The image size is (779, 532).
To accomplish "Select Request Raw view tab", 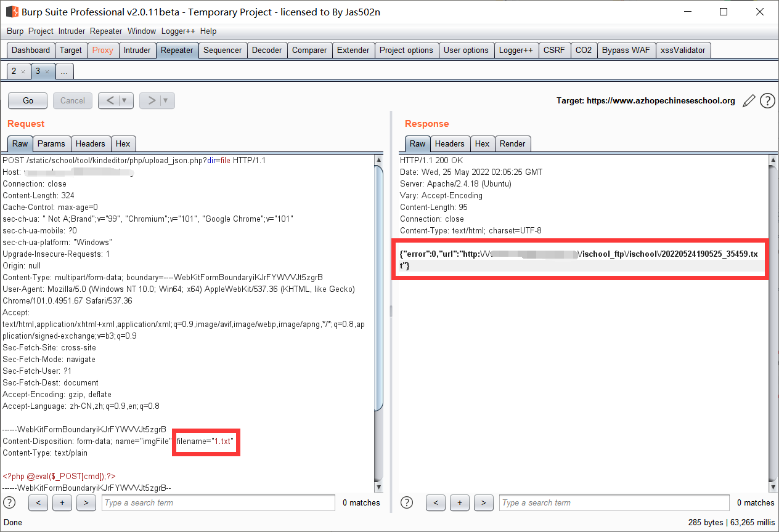I will (x=20, y=143).
